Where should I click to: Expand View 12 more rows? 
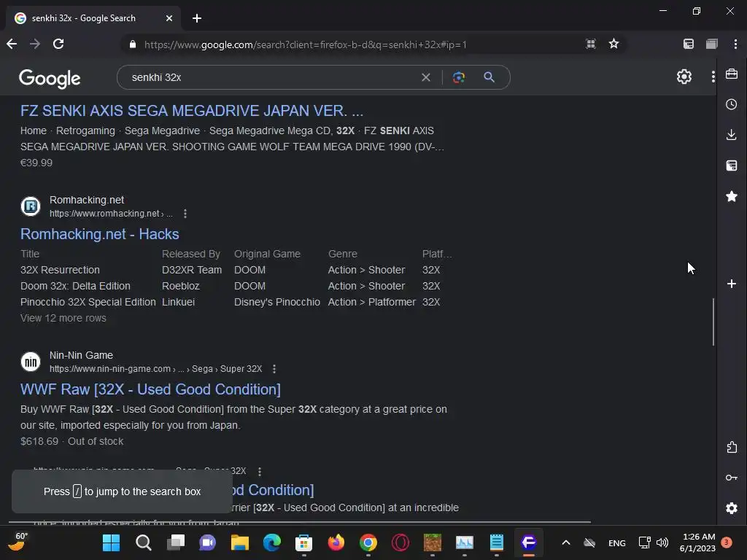tap(63, 318)
